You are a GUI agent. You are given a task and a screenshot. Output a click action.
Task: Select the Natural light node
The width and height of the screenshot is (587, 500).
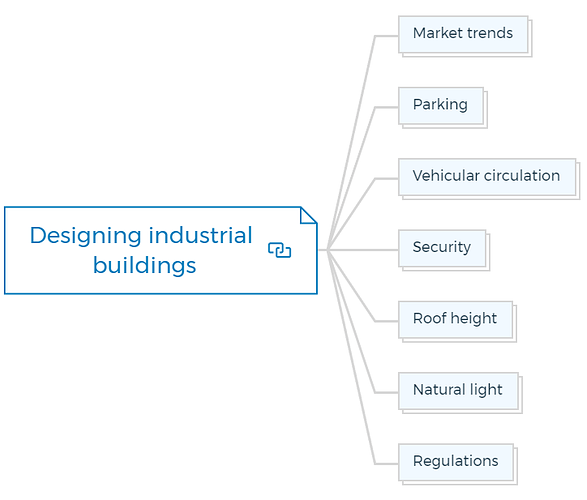[458, 391]
